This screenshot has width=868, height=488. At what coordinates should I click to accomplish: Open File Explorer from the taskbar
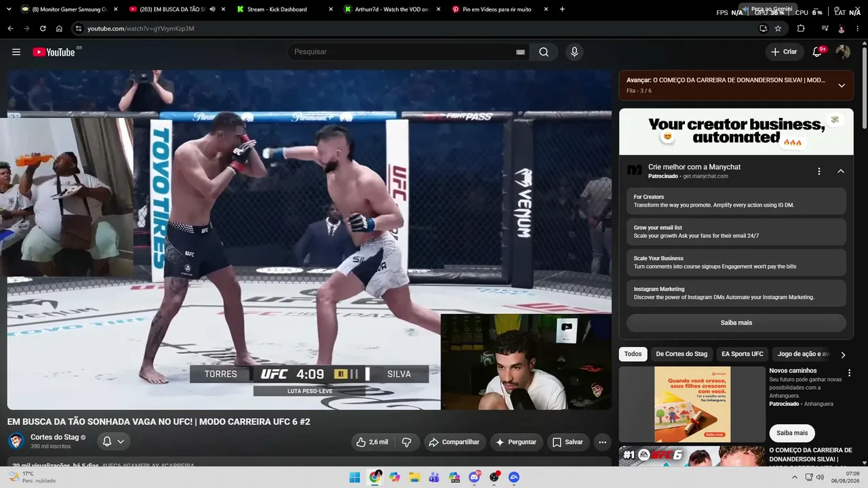coord(414,477)
